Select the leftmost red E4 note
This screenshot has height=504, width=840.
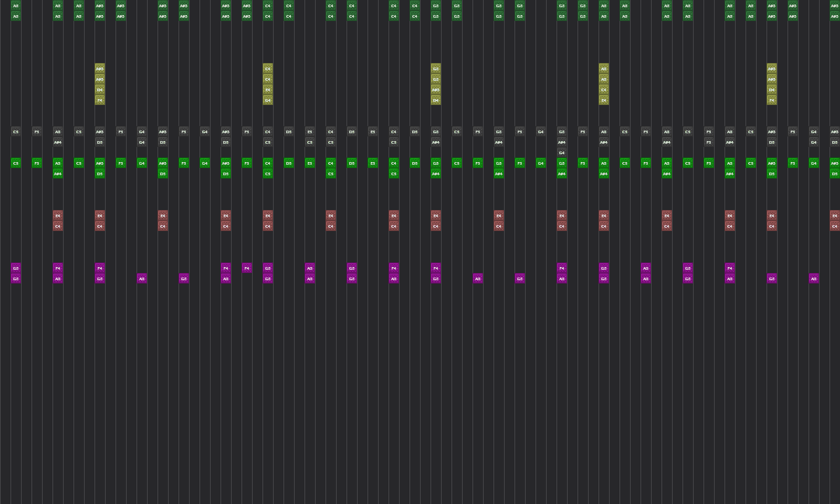tap(58, 215)
